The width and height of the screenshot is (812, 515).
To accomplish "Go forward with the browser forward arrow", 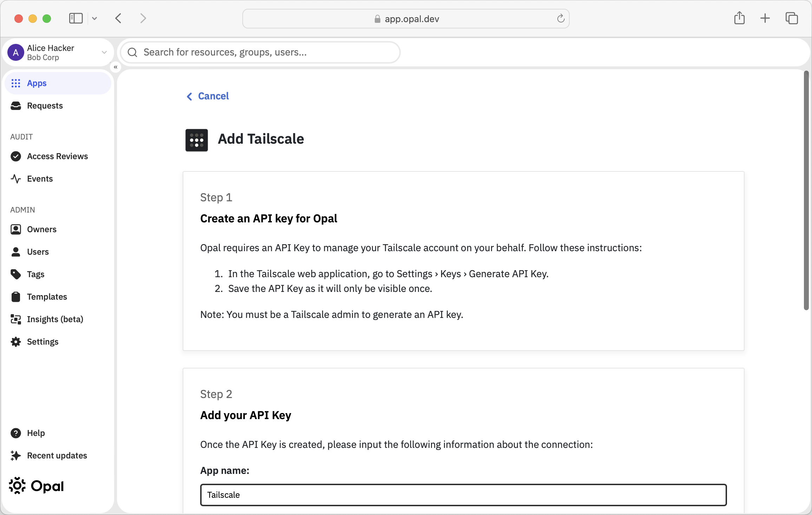I will [143, 18].
